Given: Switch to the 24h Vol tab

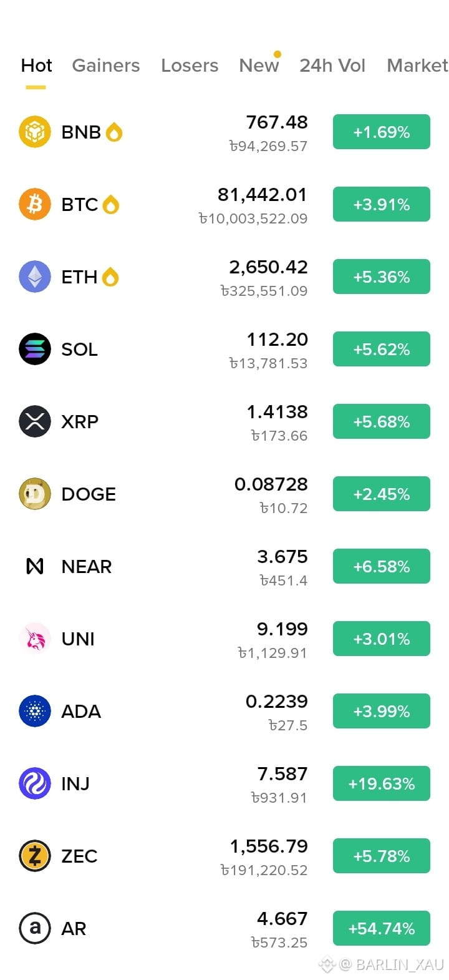Looking at the screenshot, I should click(x=332, y=66).
